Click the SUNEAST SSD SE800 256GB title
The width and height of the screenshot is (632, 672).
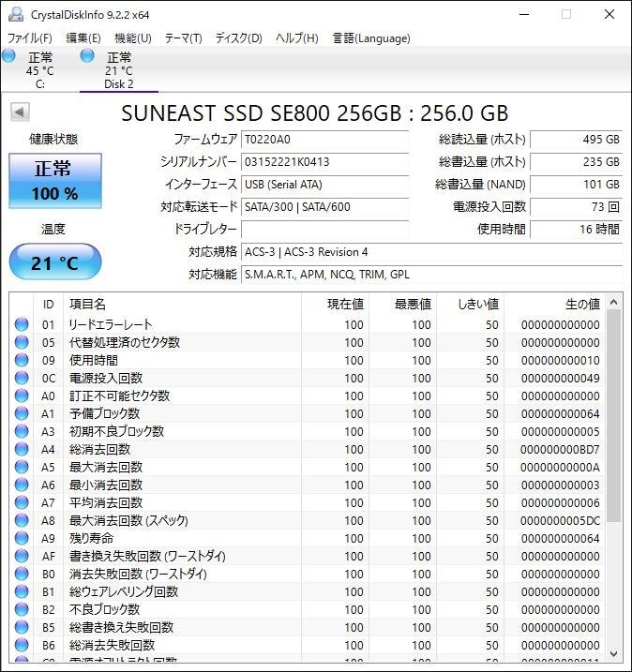315,113
